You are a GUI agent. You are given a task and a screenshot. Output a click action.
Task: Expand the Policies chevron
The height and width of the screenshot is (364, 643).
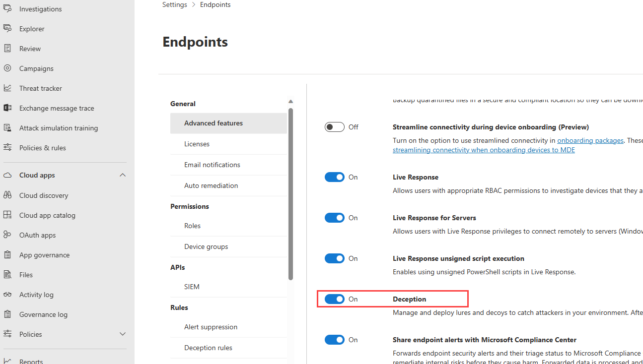coord(123,334)
